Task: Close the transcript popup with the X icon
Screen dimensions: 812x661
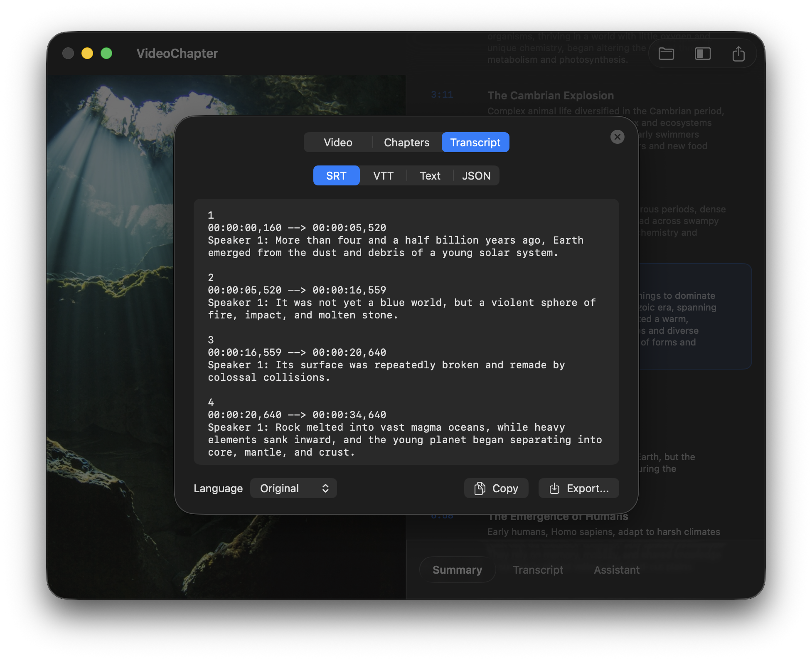Action: pos(617,137)
